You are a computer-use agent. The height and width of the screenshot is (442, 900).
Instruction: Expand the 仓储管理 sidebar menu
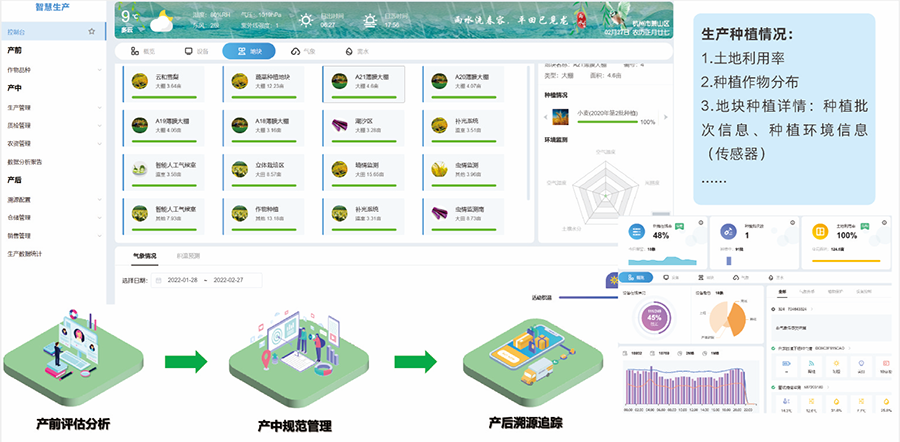point(53,218)
